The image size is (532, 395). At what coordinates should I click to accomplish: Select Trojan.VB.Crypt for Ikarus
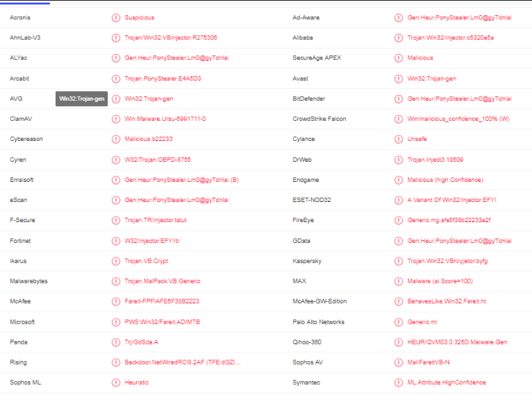tap(147, 261)
